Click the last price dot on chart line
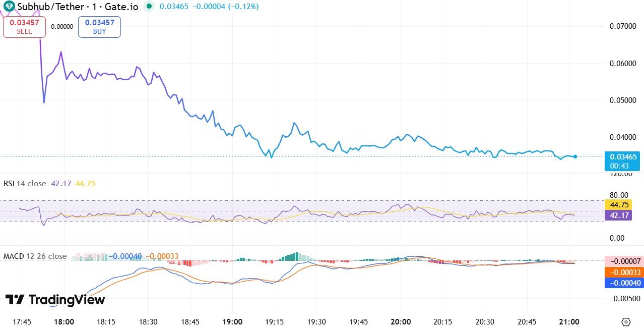 (x=575, y=156)
